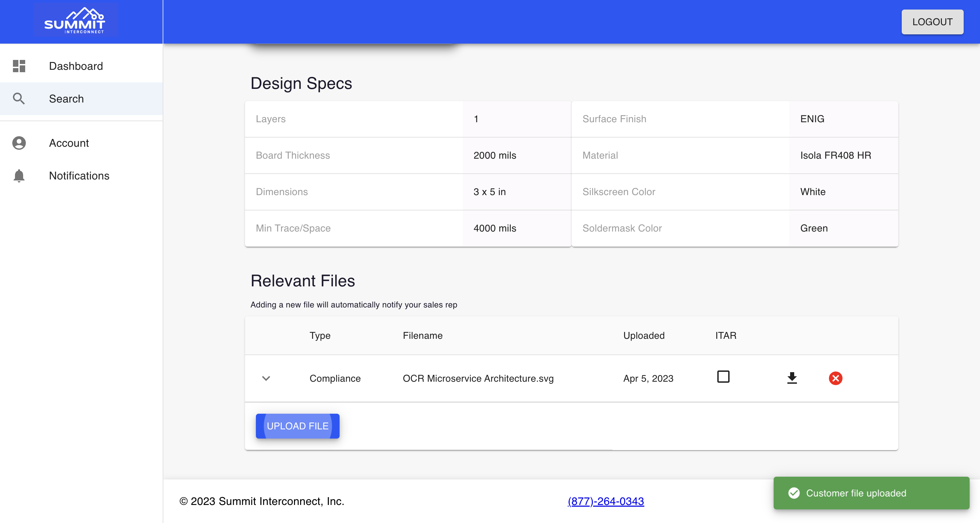Click the Account person icon
Screen dimensions: 980x523
pyautogui.click(x=19, y=143)
